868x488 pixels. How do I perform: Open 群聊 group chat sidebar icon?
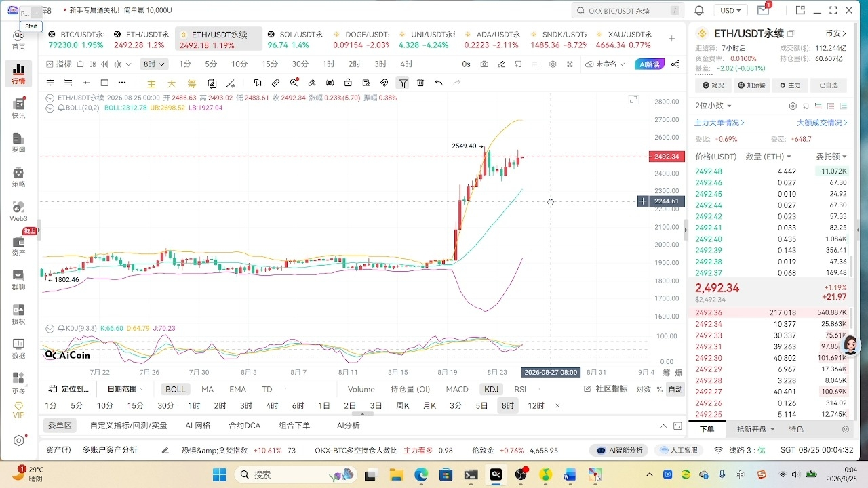(x=18, y=281)
